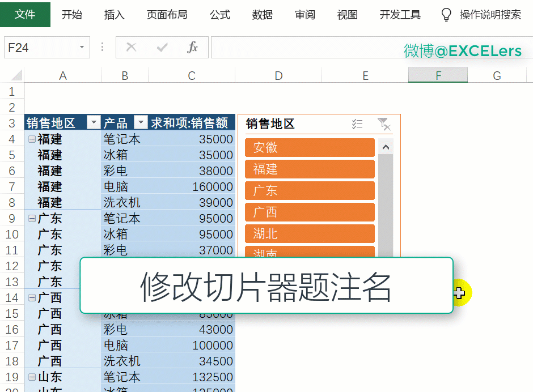Click the lightbulb search icon
Image resolution: width=533 pixels, height=392 pixels.
tap(447, 15)
